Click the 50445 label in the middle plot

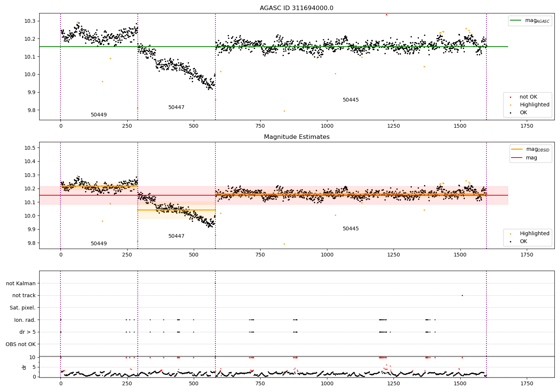coord(351,229)
